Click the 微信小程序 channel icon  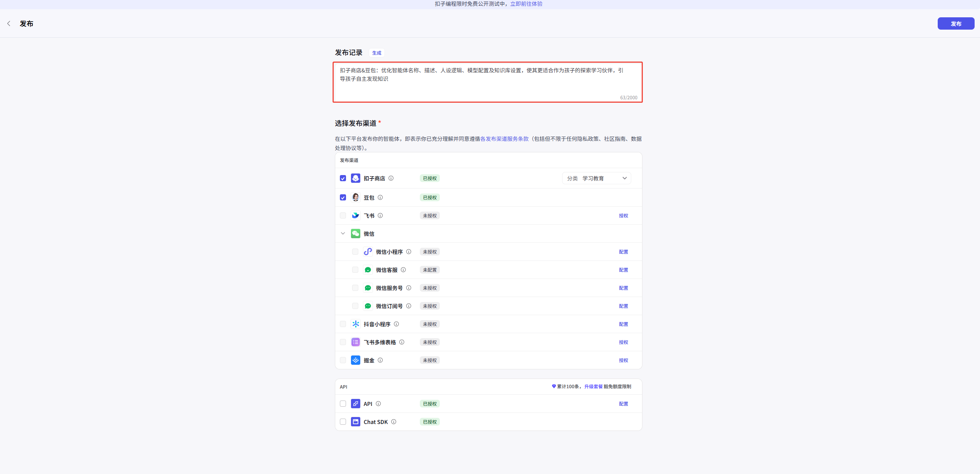368,252
